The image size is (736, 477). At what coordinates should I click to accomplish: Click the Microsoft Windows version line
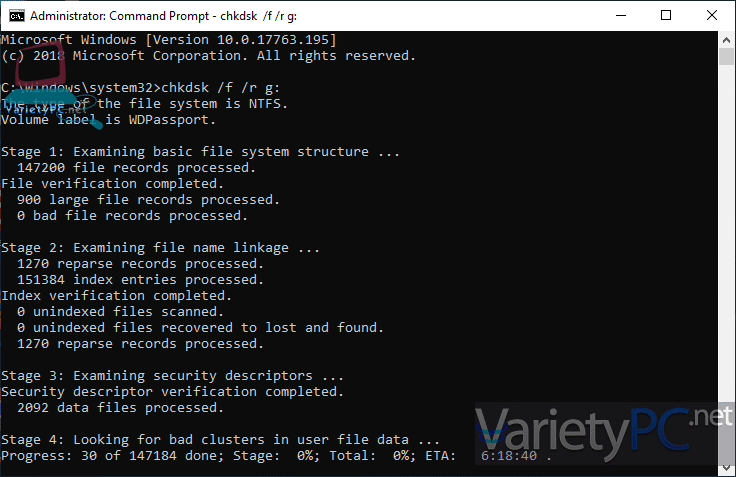169,40
